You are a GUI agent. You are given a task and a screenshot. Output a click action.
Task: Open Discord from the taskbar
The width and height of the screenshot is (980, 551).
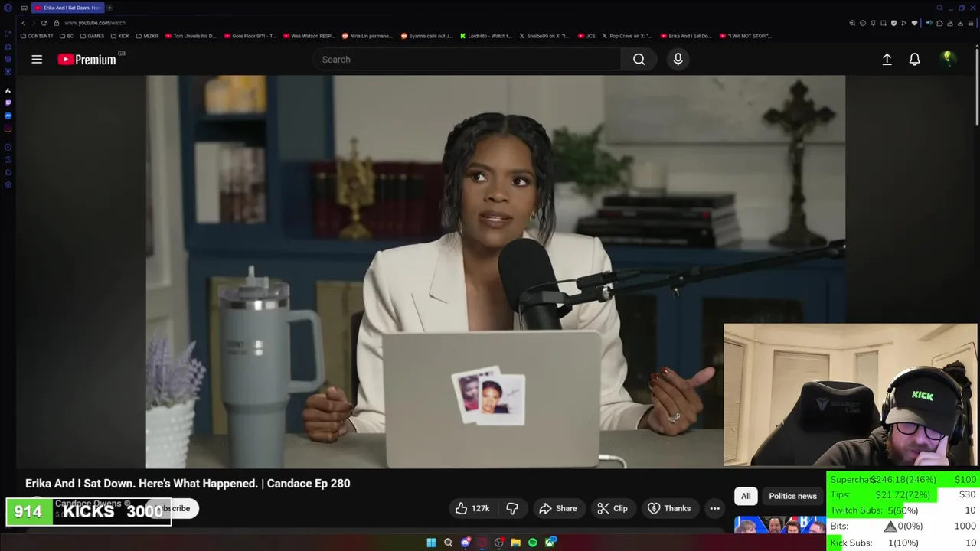(465, 543)
